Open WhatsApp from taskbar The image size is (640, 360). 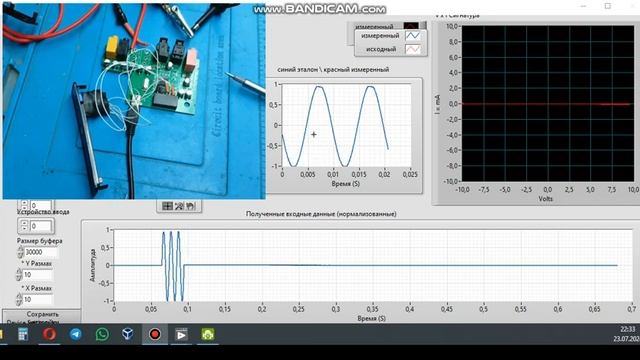pyautogui.click(x=102, y=334)
